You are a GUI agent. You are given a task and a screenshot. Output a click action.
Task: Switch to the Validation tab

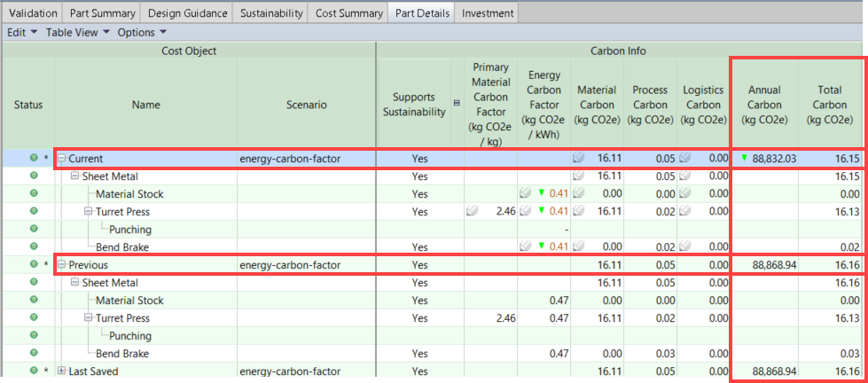coord(33,12)
